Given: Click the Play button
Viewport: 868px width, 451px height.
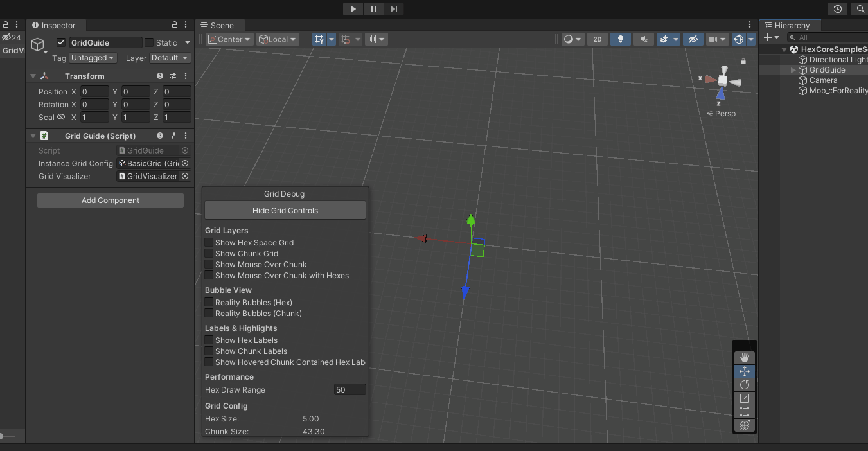Looking at the screenshot, I should click(x=353, y=9).
